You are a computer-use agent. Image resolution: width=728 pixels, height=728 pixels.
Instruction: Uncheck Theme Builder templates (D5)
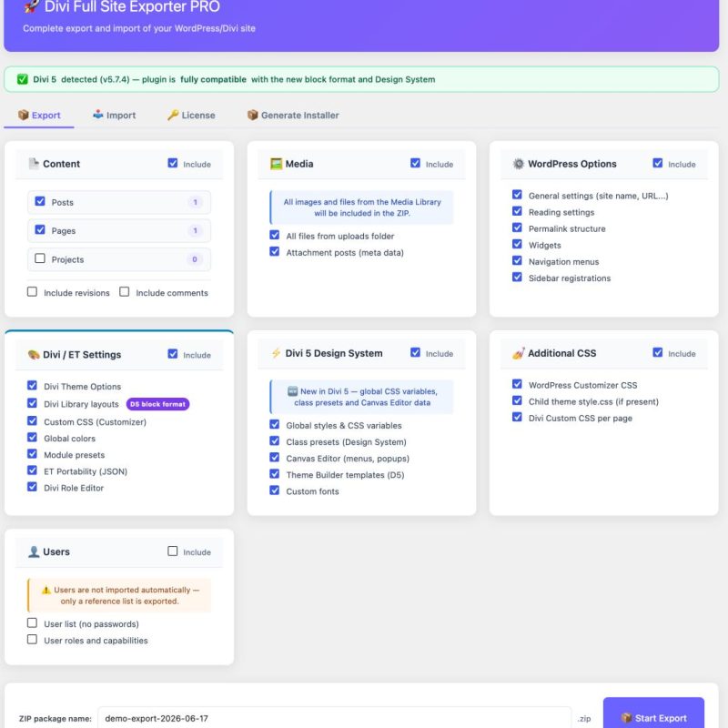[x=275, y=473]
